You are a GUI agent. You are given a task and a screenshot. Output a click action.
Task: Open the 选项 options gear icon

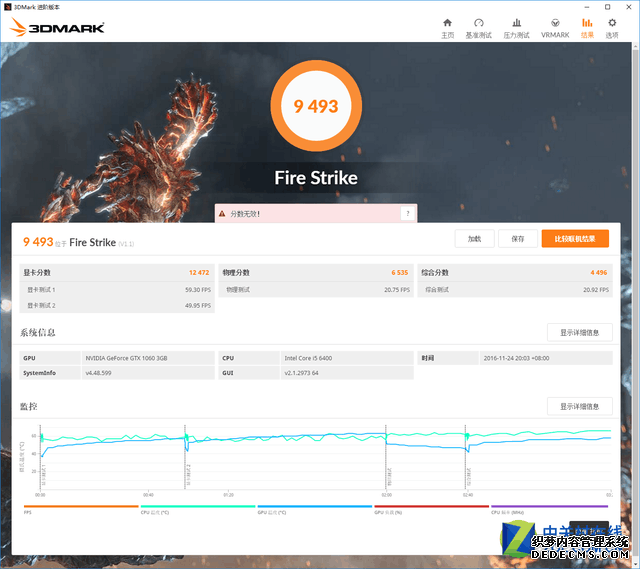pyautogui.click(x=612, y=22)
